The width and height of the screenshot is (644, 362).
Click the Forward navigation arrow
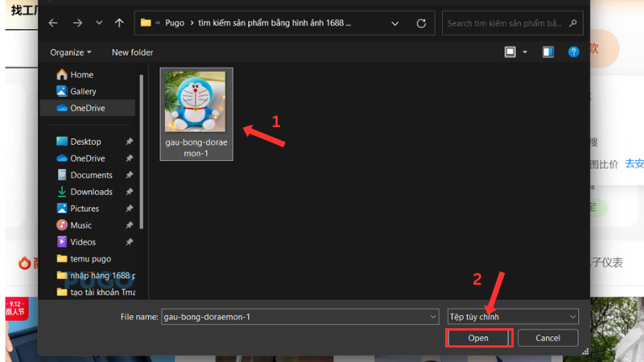click(x=77, y=23)
